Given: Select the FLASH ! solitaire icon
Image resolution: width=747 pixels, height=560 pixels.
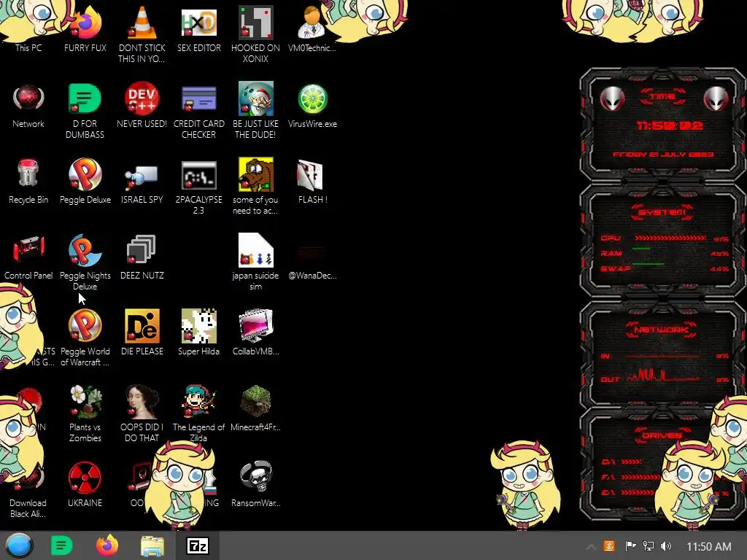Looking at the screenshot, I should [x=312, y=181].
